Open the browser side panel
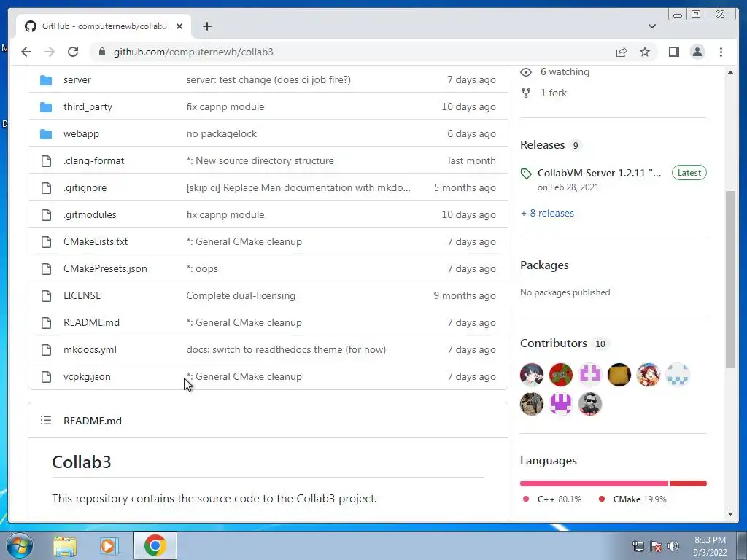This screenshot has width=747, height=560. [673, 52]
